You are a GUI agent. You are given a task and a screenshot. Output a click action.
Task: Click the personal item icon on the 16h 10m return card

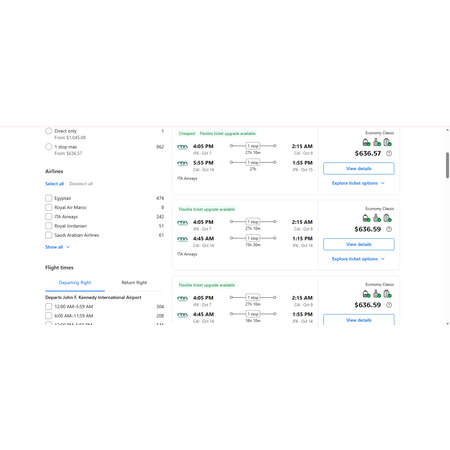click(366, 294)
